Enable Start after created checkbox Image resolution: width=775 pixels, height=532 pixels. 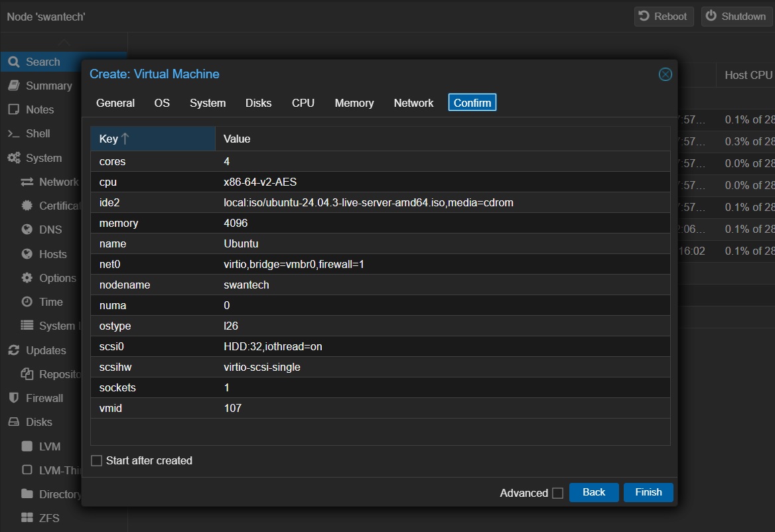point(97,461)
